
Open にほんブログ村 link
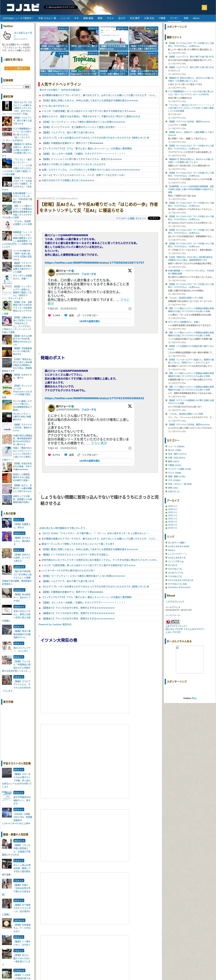(x=173, y=632)
